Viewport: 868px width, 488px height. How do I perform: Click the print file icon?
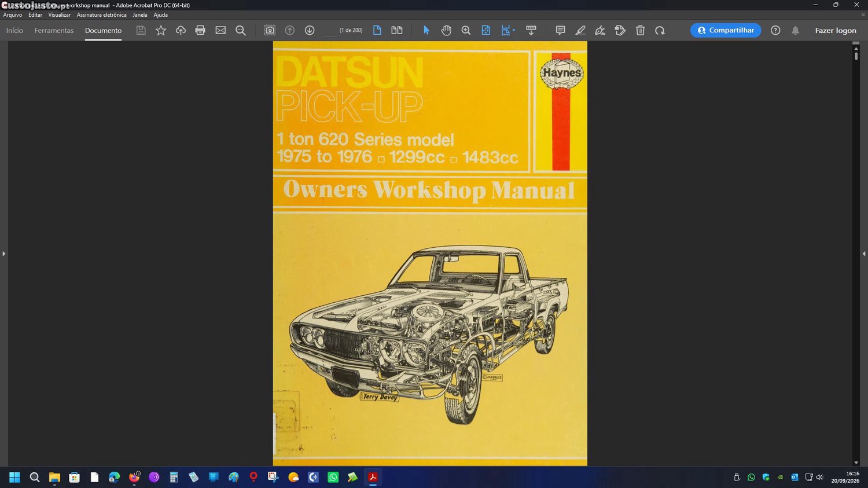(200, 30)
